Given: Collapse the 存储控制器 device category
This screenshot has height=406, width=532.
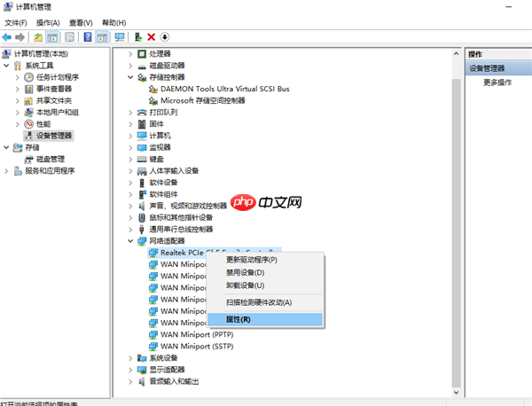Looking at the screenshot, I should [130, 77].
